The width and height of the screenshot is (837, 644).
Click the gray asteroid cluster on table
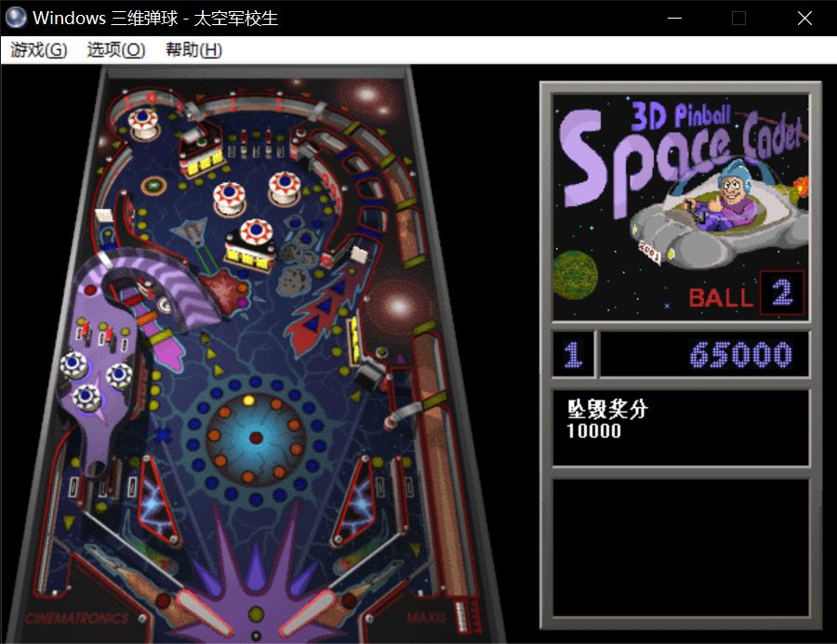pyautogui.click(x=297, y=261)
